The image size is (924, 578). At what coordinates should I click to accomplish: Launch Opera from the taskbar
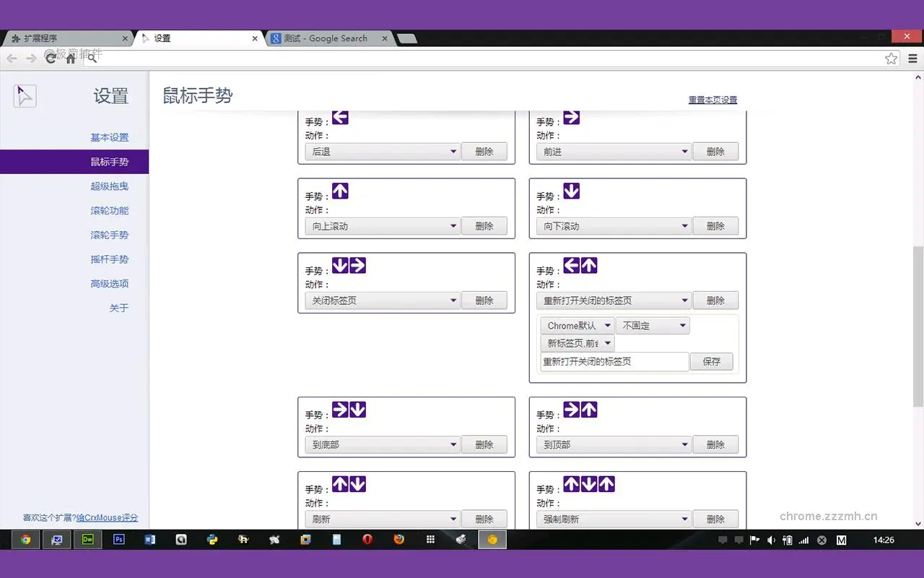(x=367, y=539)
